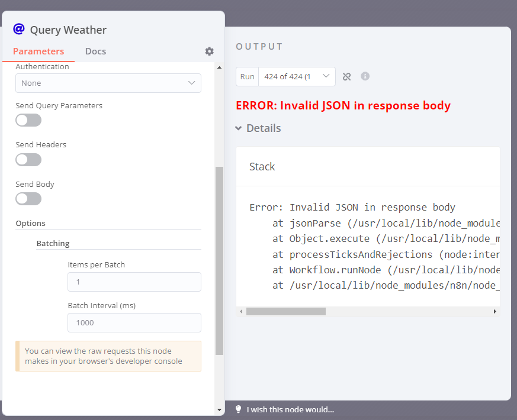Switch to the Docs tab
Viewport: 517px width, 420px height.
click(x=95, y=51)
